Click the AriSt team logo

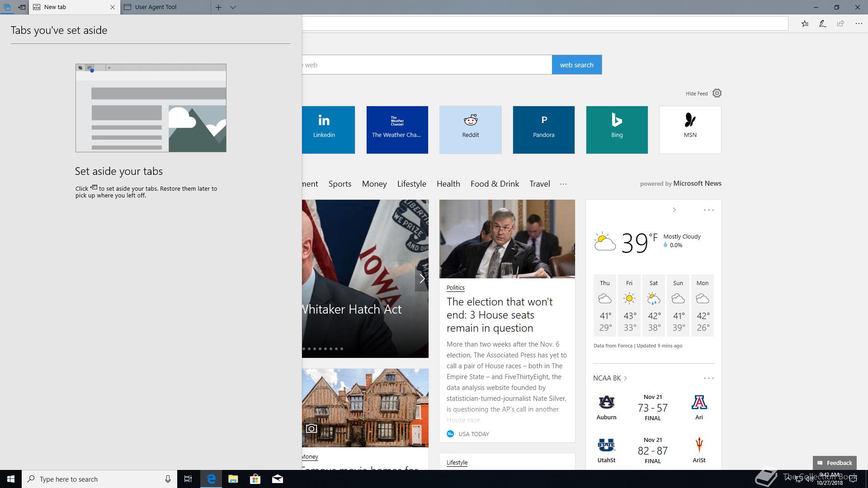tap(699, 445)
